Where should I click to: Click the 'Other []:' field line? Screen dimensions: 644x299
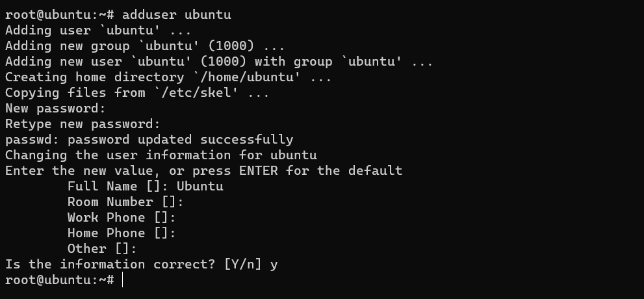(x=102, y=249)
